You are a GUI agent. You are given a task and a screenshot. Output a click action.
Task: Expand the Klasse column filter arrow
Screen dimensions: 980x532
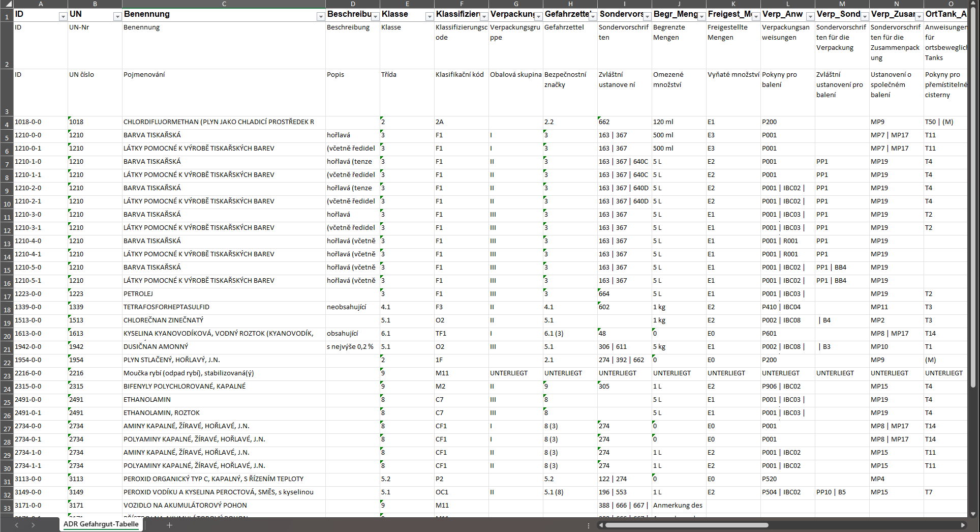[x=430, y=17]
